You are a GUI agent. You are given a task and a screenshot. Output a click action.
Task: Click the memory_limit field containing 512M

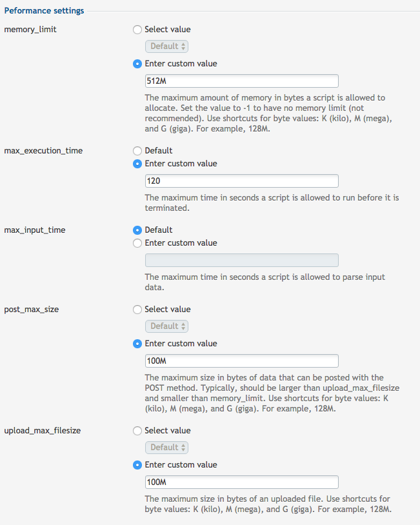click(242, 81)
